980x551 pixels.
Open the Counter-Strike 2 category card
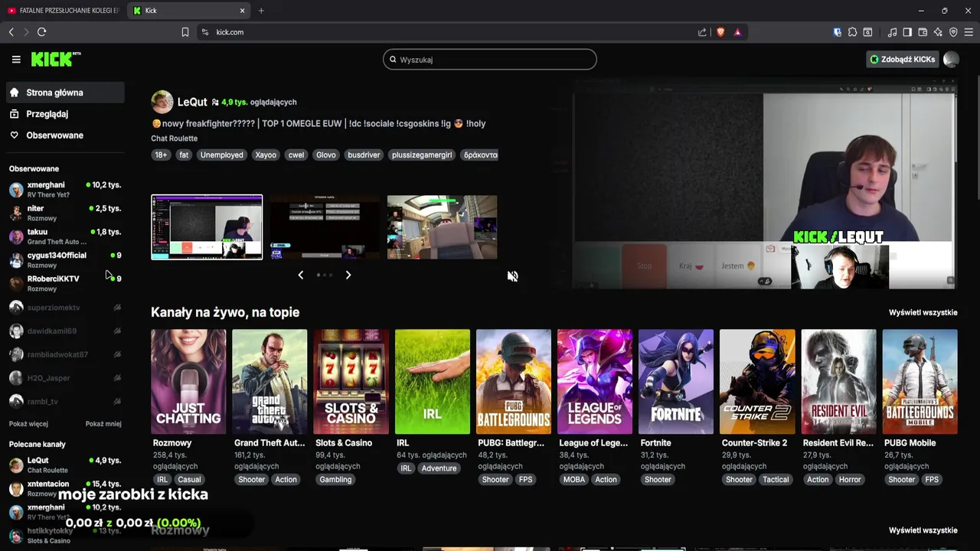[x=757, y=382]
